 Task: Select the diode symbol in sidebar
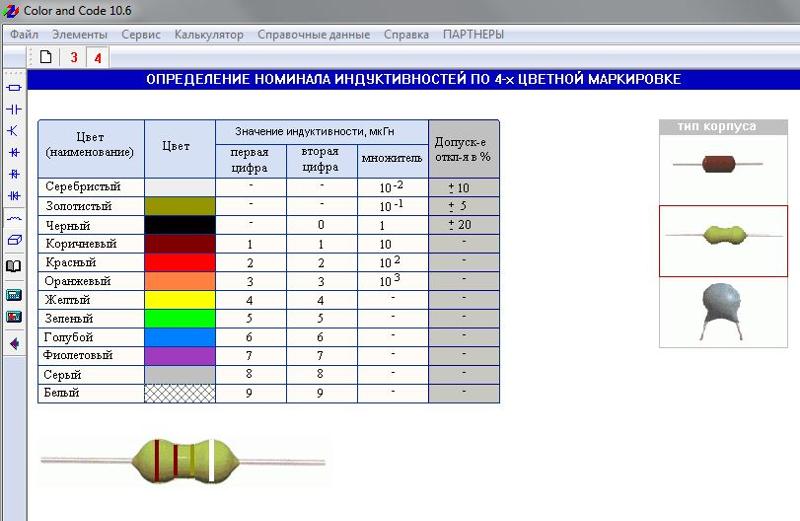14,152
